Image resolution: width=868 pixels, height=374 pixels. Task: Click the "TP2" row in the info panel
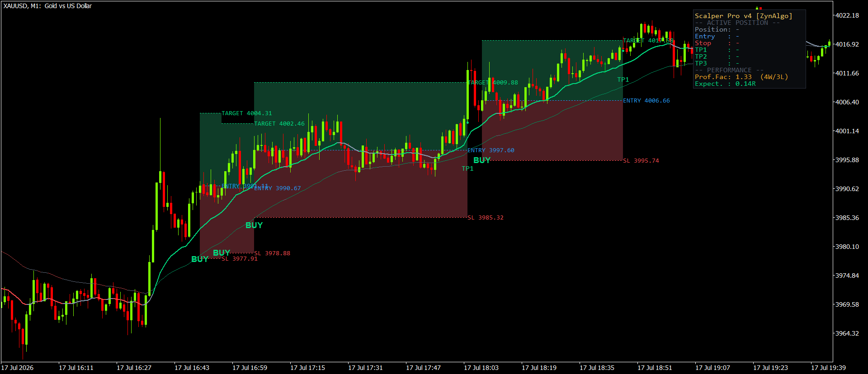coord(717,56)
